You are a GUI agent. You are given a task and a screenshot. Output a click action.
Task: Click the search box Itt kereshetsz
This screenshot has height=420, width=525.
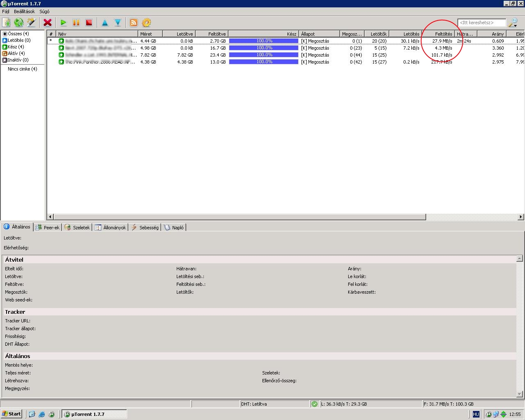tap(482, 23)
